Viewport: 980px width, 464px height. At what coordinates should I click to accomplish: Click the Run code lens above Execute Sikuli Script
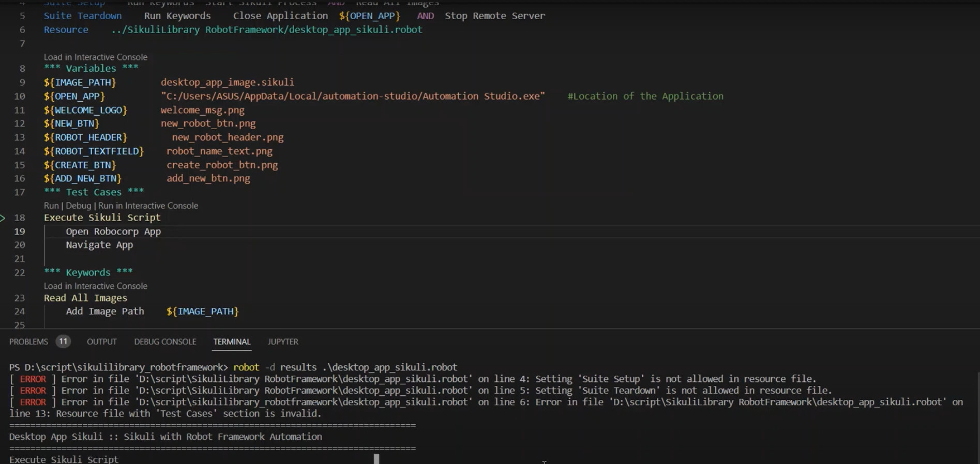[51, 206]
